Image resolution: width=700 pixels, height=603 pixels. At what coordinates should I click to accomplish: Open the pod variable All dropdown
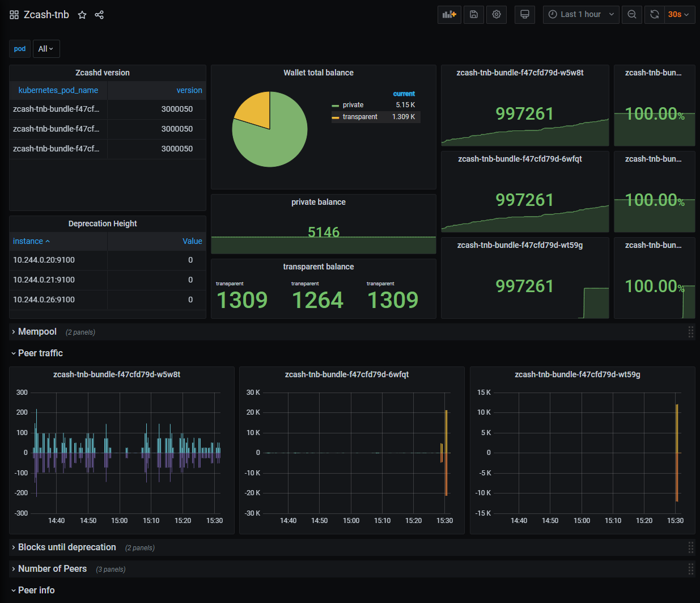46,49
